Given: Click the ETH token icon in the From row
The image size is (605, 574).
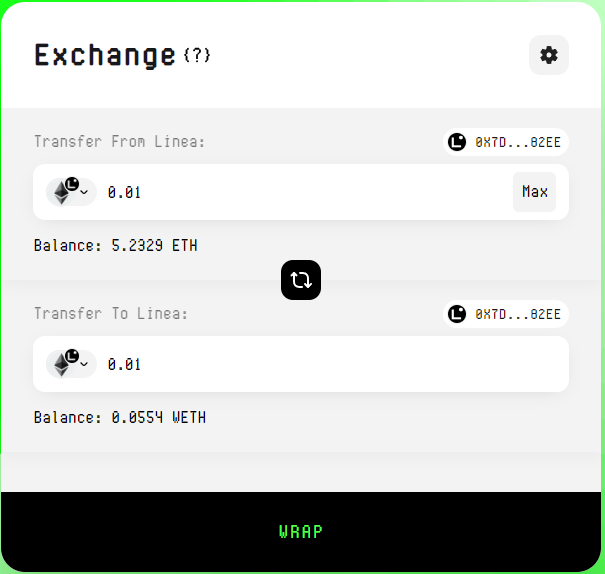Looking at the screenshot, I should click(63, 192).
